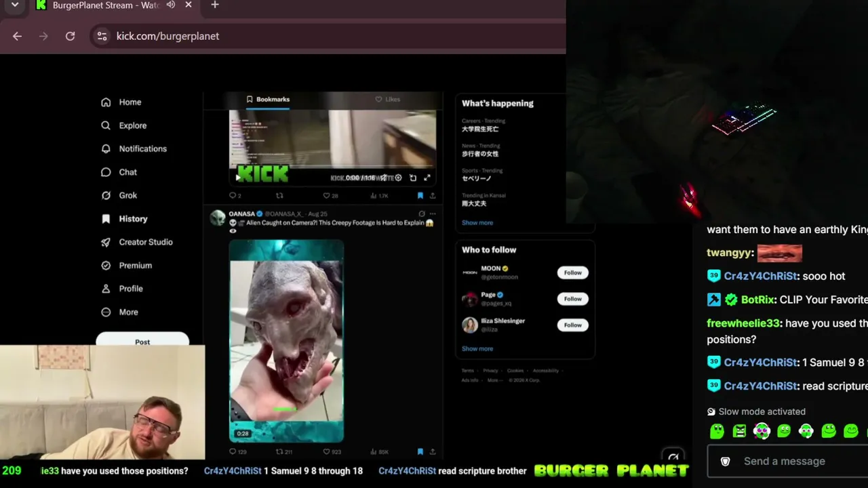Viewport: 868px width, 488px height.
Task: Click the Cr4zY4ChRiSt username on "sooo hot"
Action: coord(759,277)
